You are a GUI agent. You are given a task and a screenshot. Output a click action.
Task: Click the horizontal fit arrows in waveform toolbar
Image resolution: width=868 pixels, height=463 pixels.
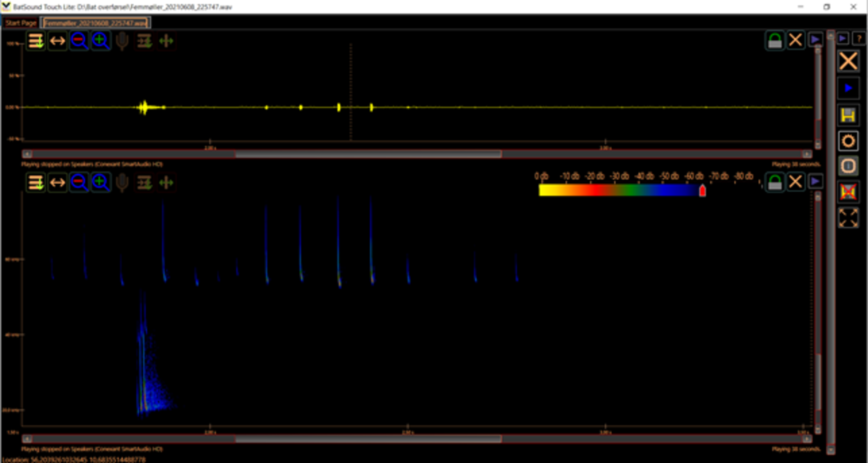point(57,41)
